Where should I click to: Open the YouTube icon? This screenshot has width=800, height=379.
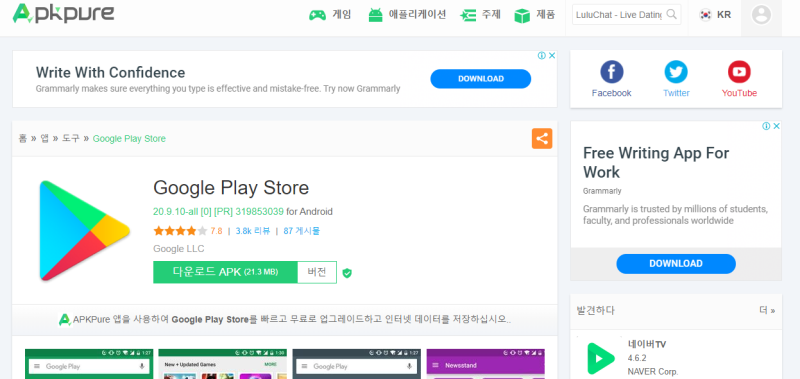point(739,72)
